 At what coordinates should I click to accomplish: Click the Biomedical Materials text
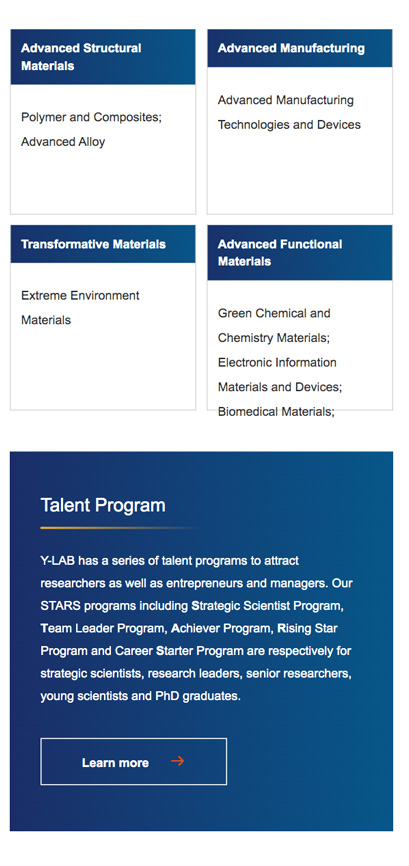(x=277, y=411)
